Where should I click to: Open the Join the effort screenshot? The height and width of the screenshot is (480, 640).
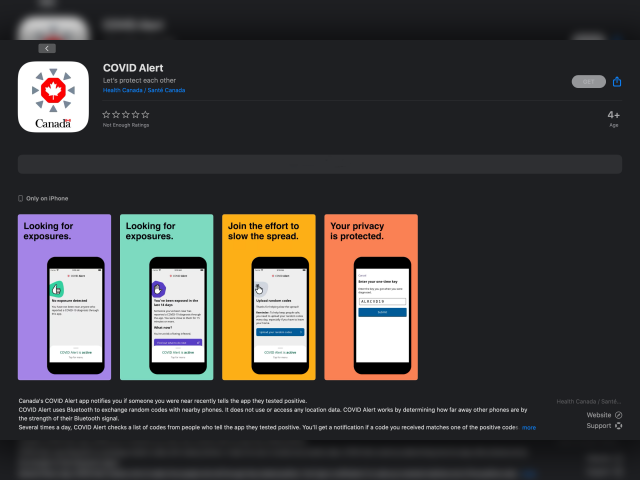click(269, 297)
